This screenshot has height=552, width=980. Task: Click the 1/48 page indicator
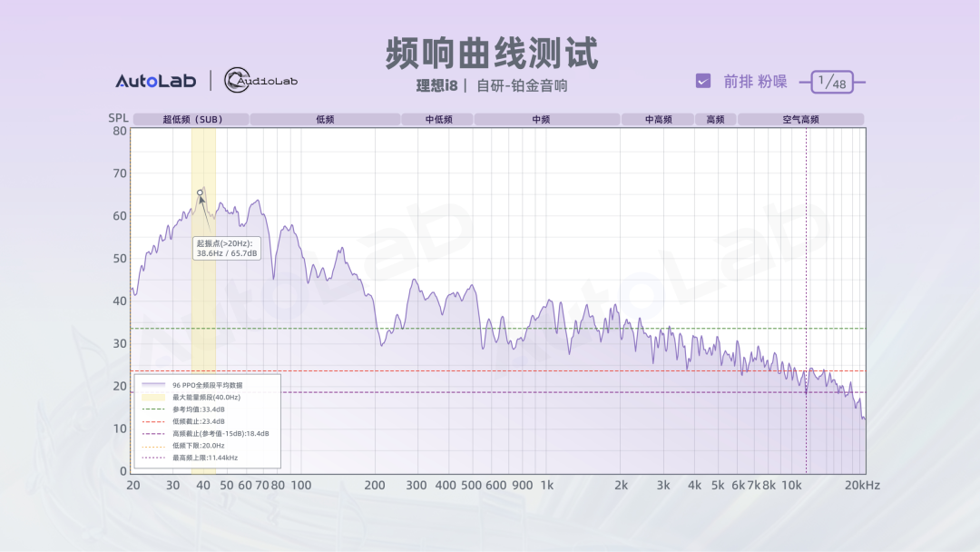(832, 83)
